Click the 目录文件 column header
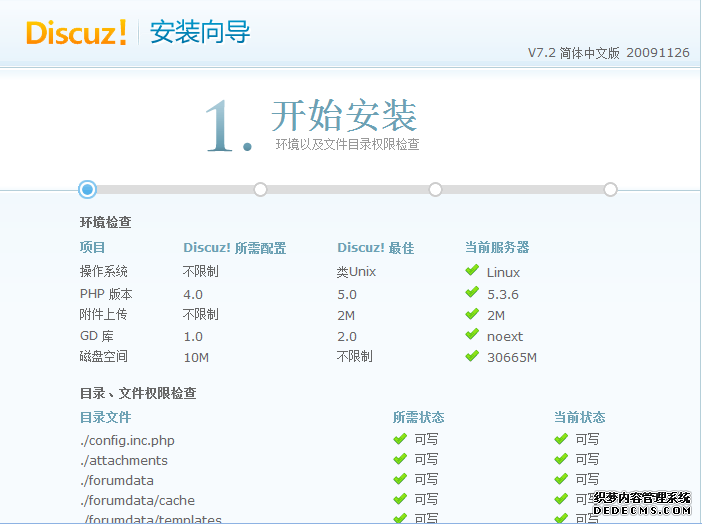The height and width of the screenshot is (525, 702). point(105,418)
